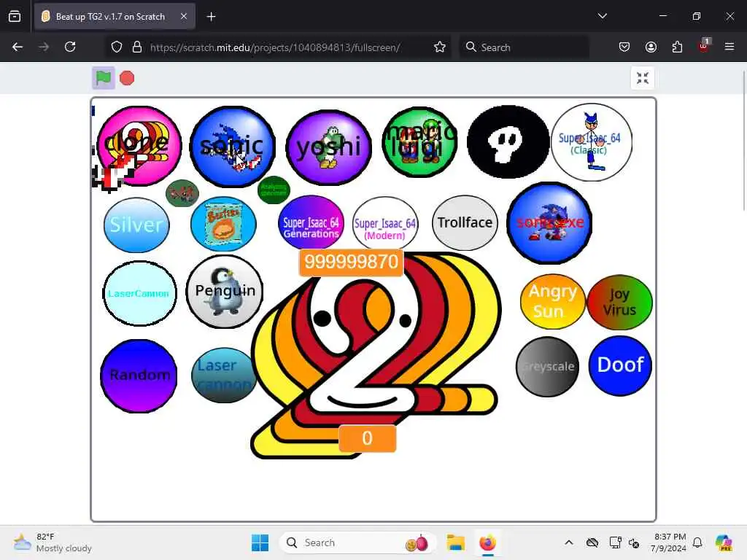Select the sonic character circle

click(x=233, y=146)
